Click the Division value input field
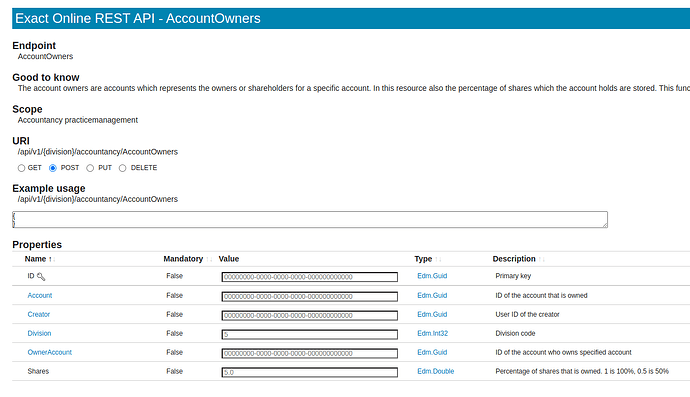Screen dimensions: 690x397 (310, 334)
